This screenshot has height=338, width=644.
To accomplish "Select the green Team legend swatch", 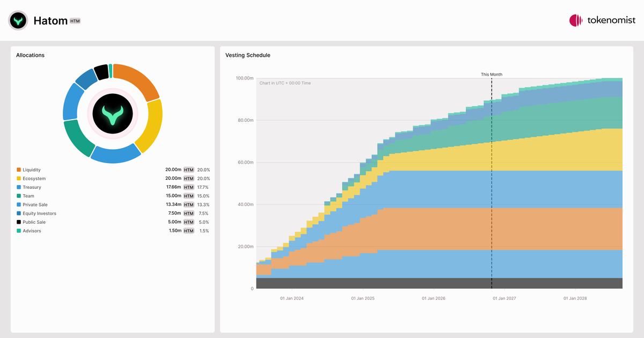I will click(19, 196).
